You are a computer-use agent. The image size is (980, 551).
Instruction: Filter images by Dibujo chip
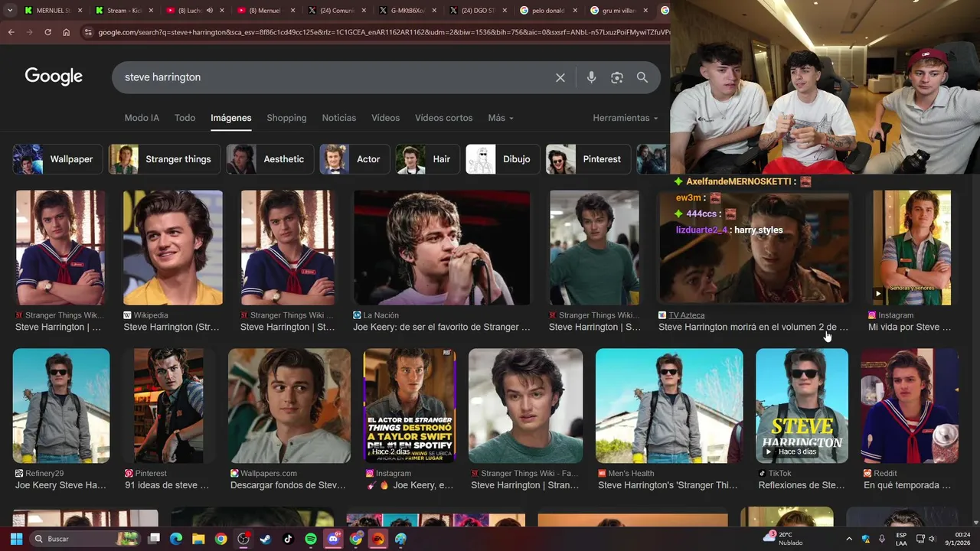[x=502, y=159]
